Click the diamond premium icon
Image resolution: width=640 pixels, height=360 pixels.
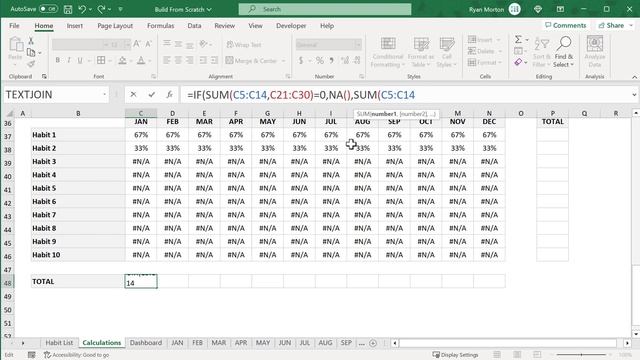pos(538,9)
